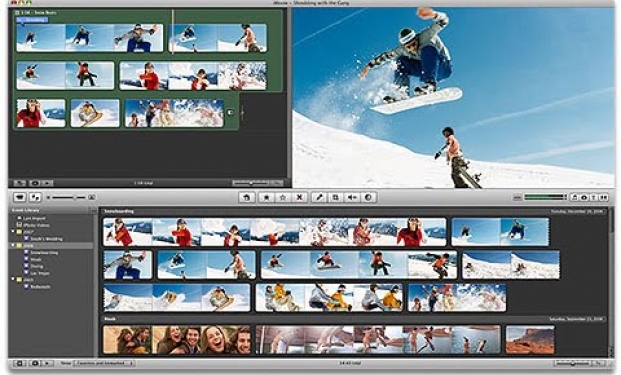Add selection to project button
This screenshot has height=375, width=621.
247,197
